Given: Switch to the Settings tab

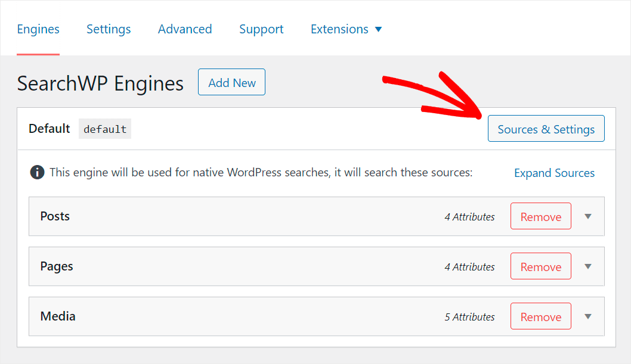Looking at the screenshot, I should [109, 29].
